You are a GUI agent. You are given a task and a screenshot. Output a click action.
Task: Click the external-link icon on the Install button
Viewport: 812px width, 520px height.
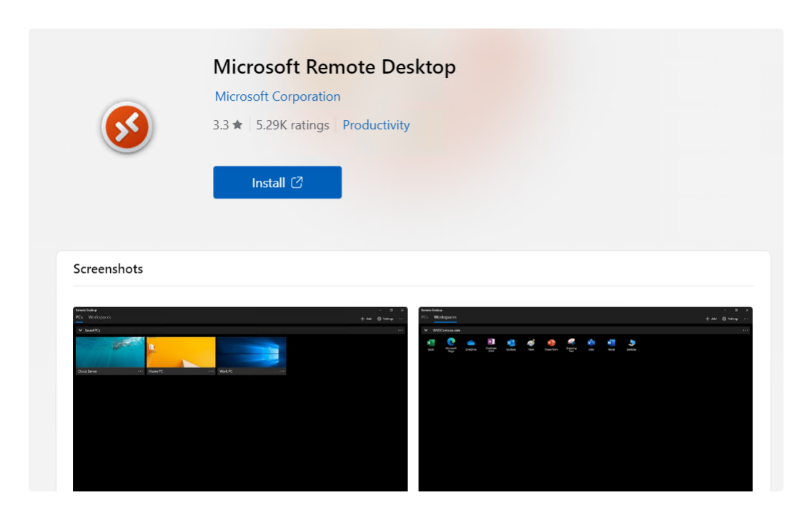297,182
